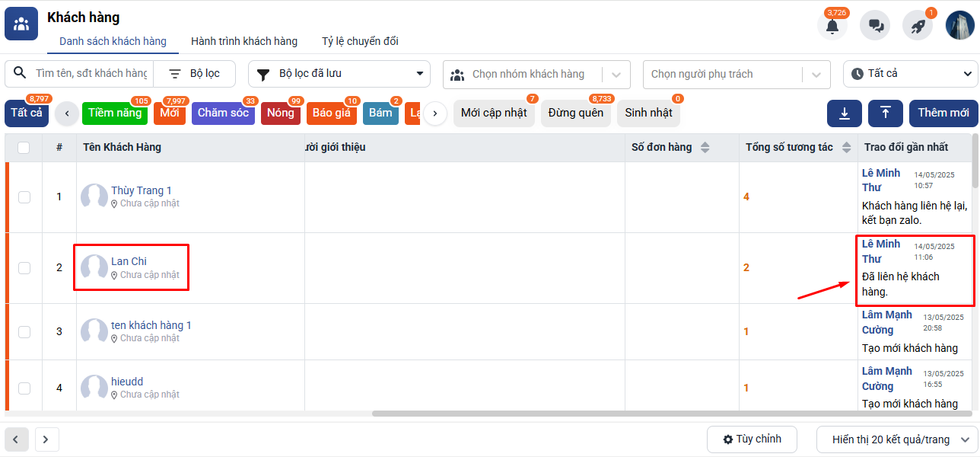This screenshot has height=457, width=980.
Task: Click the customer name search field
Action: pos(90,74)
